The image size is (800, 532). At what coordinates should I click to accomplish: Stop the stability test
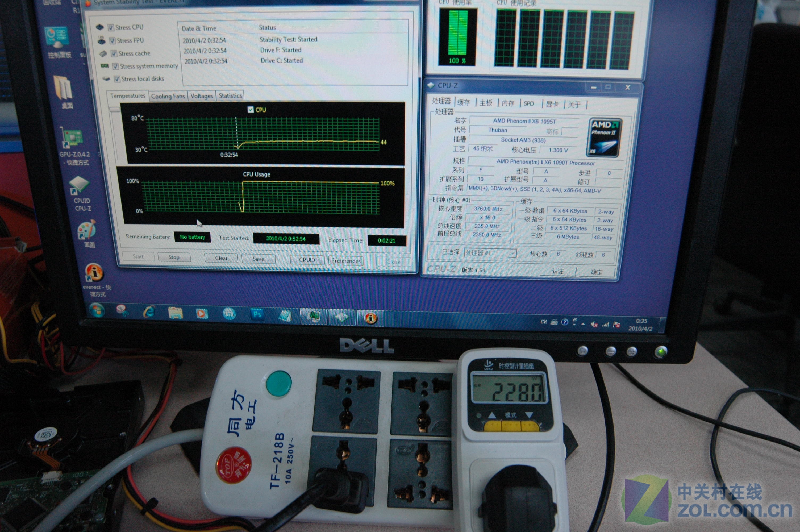coord(174,257)
